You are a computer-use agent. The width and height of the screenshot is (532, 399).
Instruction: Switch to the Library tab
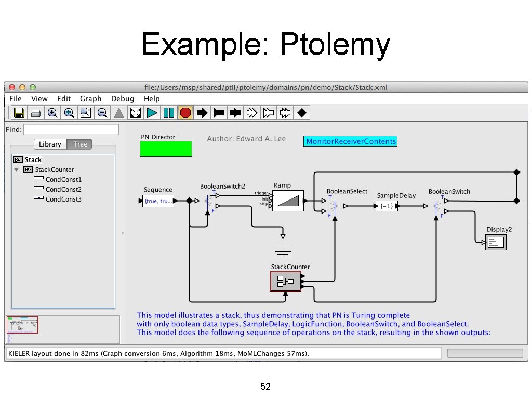pos(50,144)
